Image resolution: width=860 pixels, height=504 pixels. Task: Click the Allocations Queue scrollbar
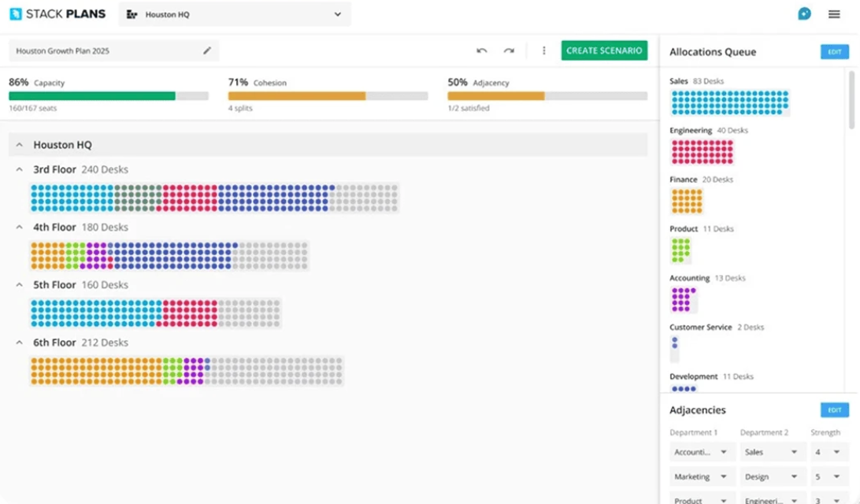click(851, 100)
